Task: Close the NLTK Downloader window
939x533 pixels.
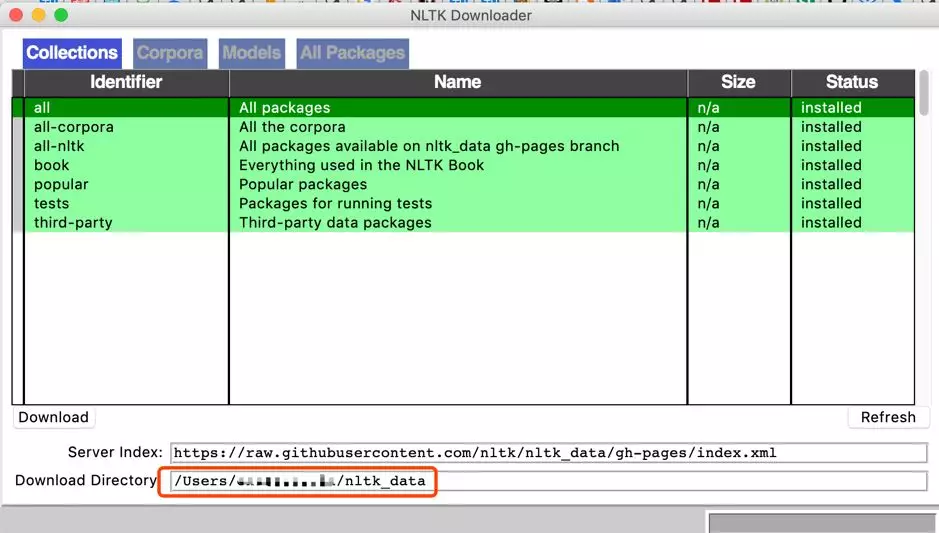Action: click(x=16, y=15)
